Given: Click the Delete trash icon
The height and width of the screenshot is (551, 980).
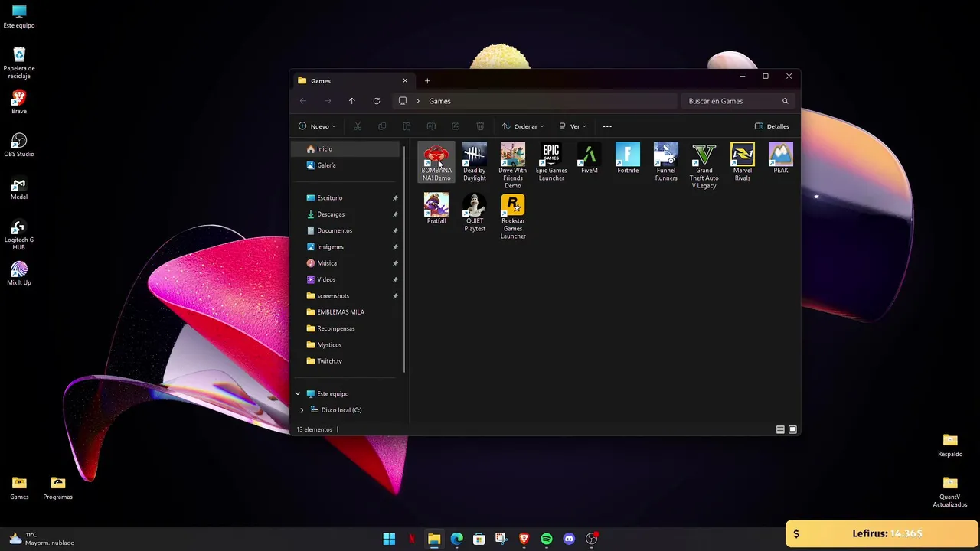Looking at the screenshot, I should coord(480,126).
